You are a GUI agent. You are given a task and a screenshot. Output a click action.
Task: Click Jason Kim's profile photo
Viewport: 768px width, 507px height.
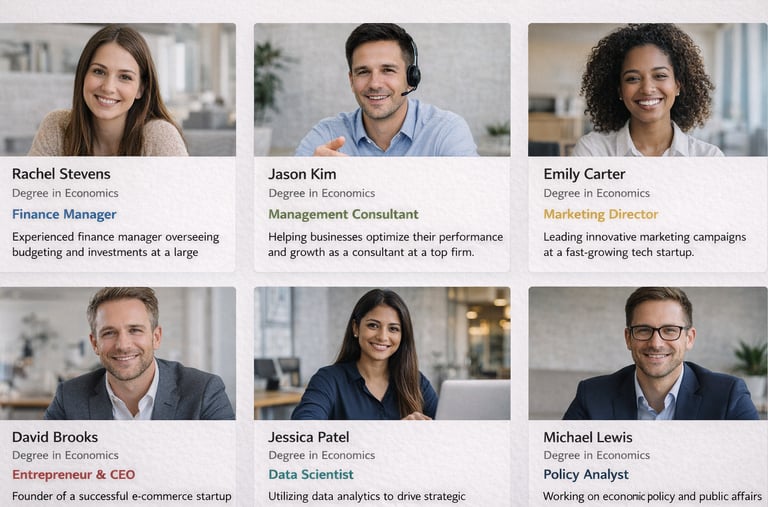382,90
